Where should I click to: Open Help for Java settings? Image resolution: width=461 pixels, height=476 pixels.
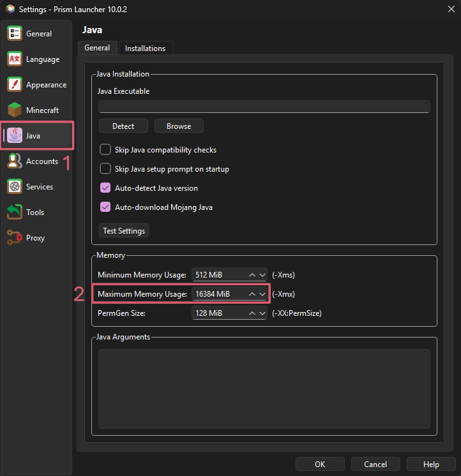click(x=431, y=464)
